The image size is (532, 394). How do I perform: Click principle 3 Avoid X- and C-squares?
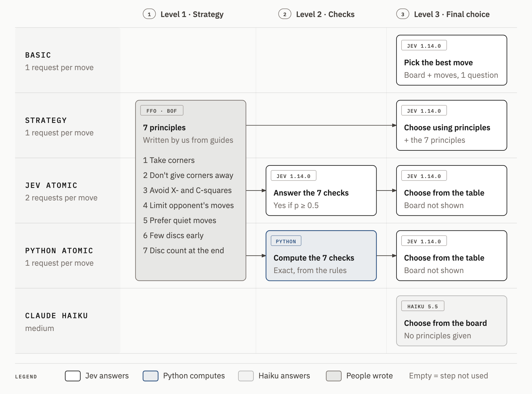point(187,190)
